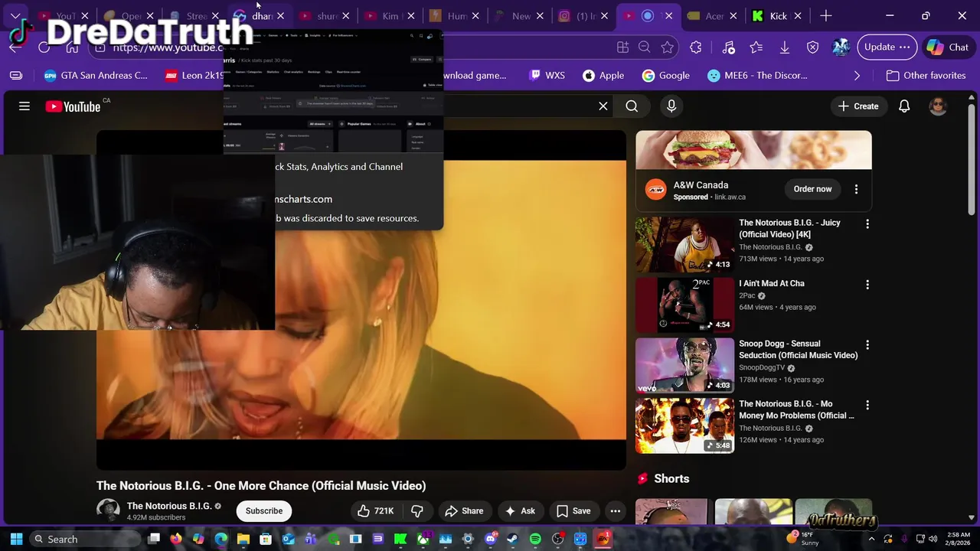This screenshot has height=551, width=980.
Task: Click the YouTube search magnifier button
Action: [x=632, y=106]
